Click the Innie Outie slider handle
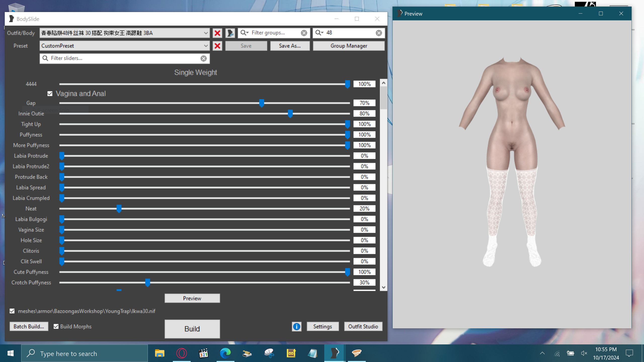The height and width of the screenshot is (362, 644). 290,114
